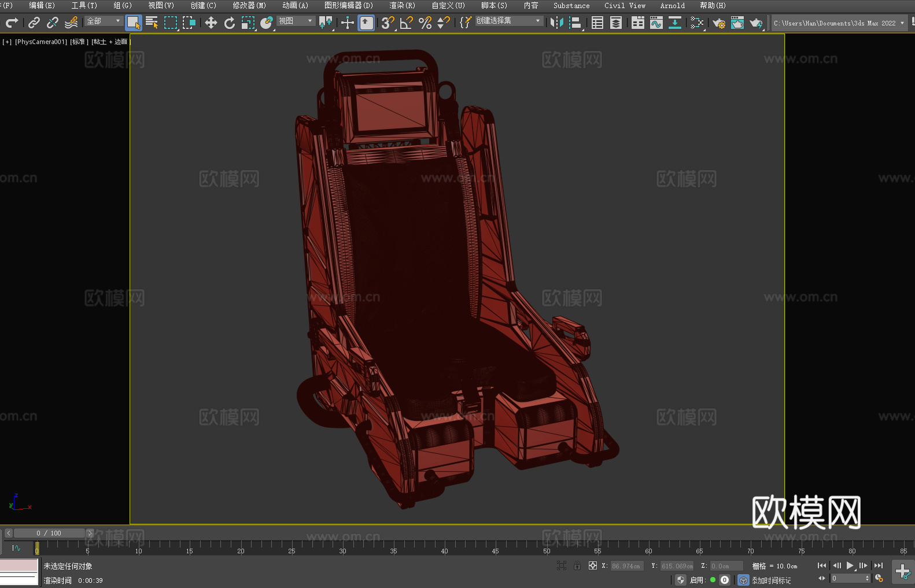Toggle the Percent Snap button
This screenshot has height=588, width=915.
coord(425,23)
